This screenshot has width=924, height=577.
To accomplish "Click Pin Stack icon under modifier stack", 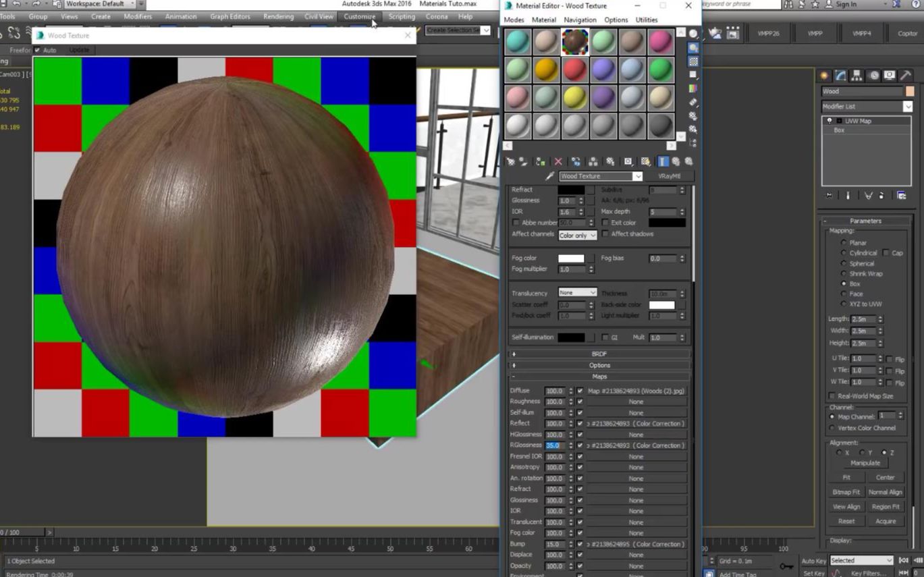I will click(830, 196).
